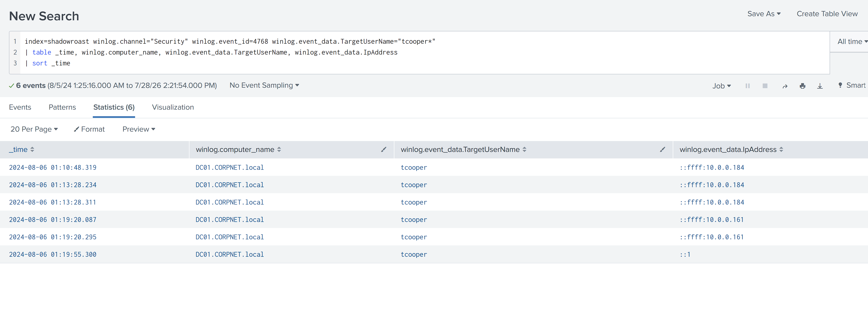Print the search results

(x=802, y=86)
